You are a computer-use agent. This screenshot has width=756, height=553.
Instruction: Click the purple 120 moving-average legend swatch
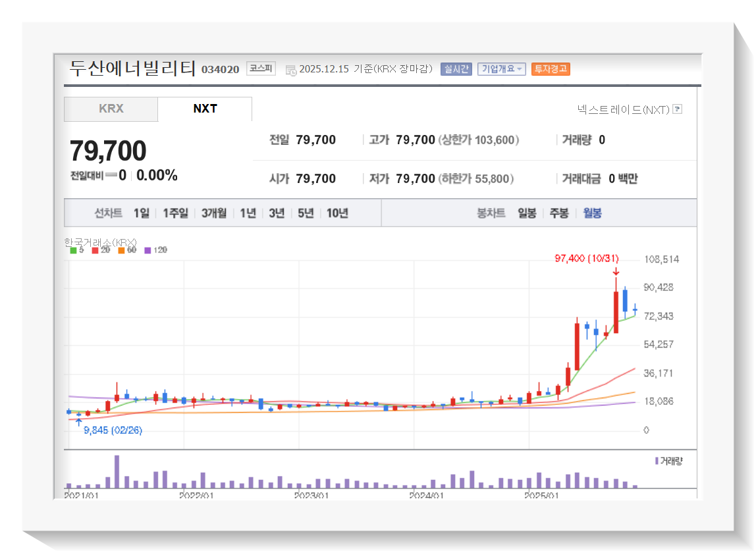(x=148, y=250)
